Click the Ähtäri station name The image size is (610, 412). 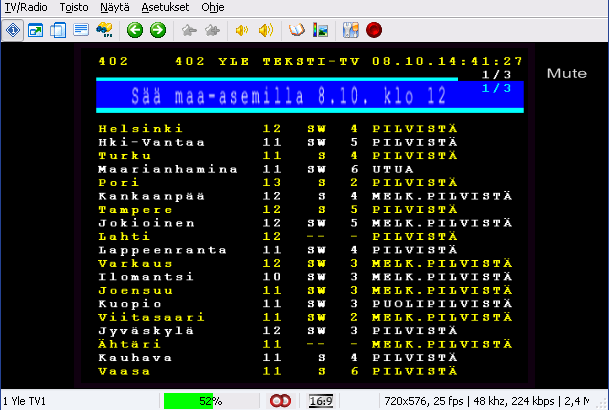(x=129, y=344)
